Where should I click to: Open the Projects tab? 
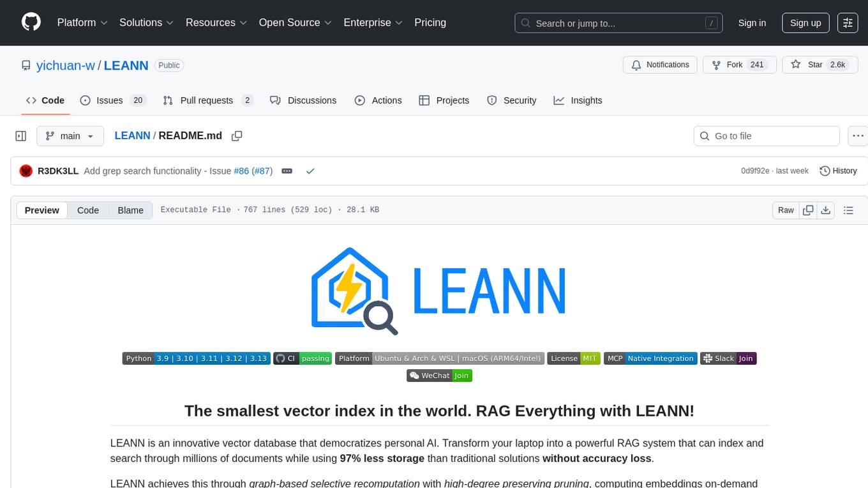click(x=444, y=100)
